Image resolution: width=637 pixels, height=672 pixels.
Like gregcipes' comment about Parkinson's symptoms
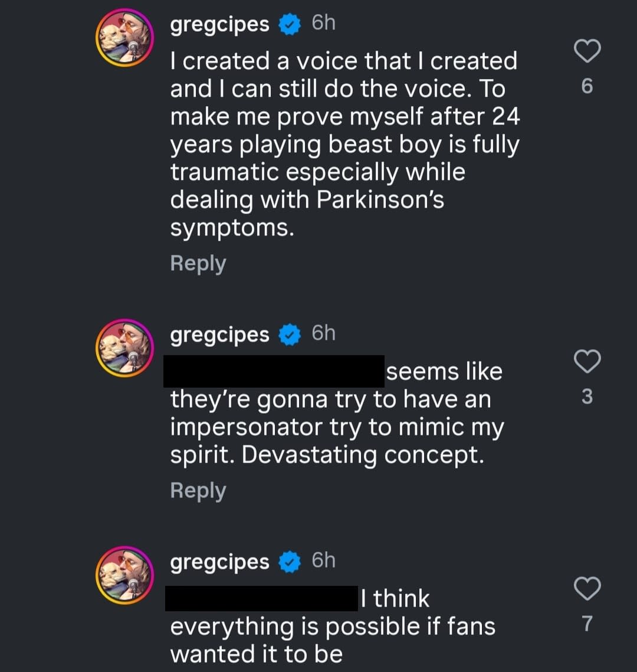587,52
